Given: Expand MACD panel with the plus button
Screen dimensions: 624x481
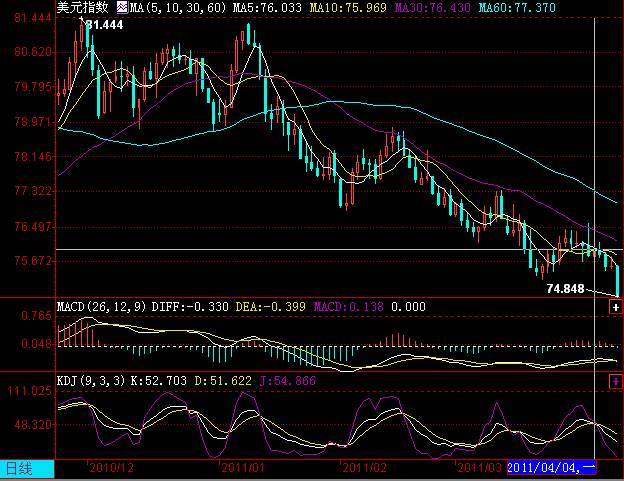Looking at the screenshot, I should click(615, 307).
